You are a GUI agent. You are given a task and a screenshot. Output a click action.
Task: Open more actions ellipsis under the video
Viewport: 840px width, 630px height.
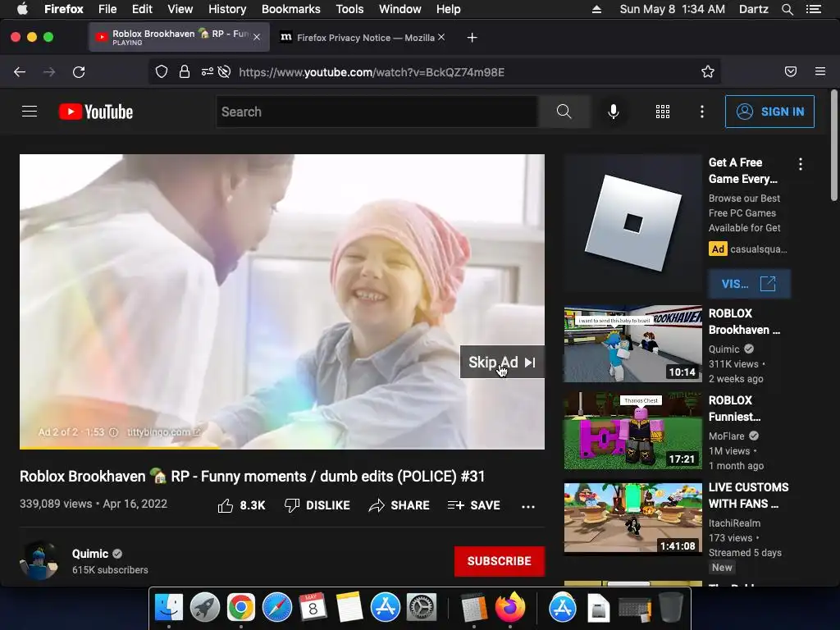tap(528, 506)
